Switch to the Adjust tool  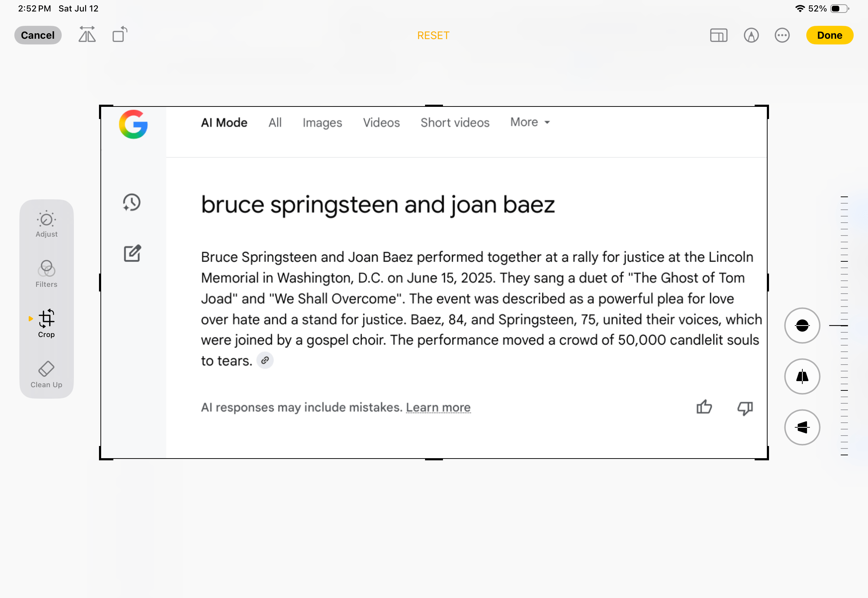[47, 224]
